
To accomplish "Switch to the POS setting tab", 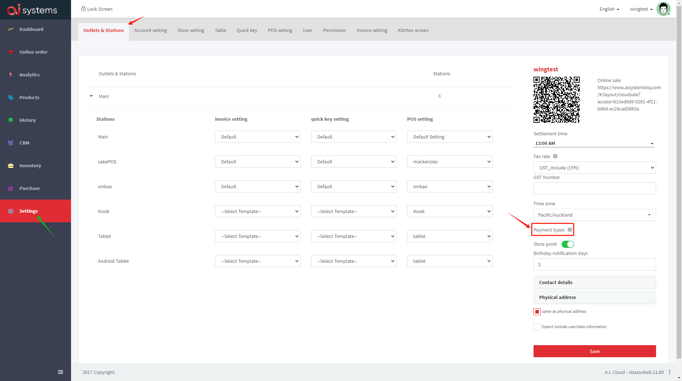I will tap(280, 30).
